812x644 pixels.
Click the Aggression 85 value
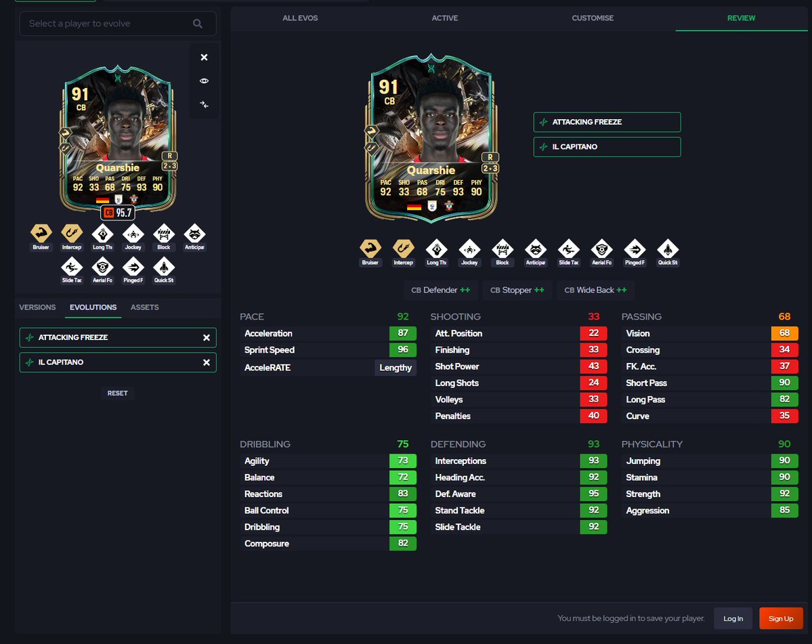[784, 511]
